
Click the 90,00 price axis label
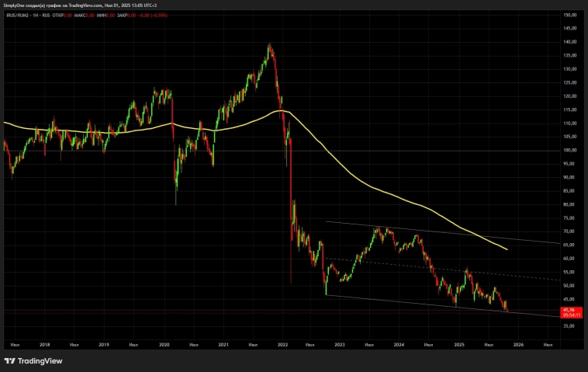pos(569,177)
